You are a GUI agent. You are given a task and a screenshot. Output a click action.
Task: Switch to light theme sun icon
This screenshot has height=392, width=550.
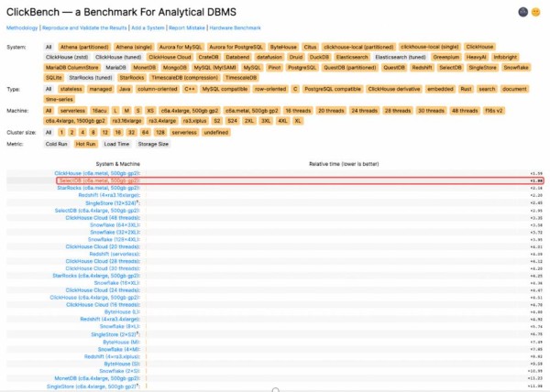(537, 12)
